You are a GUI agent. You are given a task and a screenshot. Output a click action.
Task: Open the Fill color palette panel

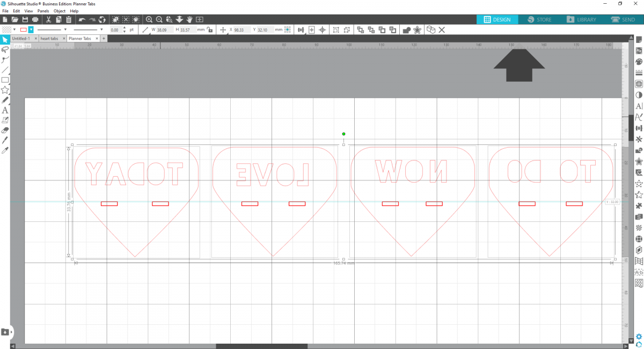click(x=639, y=62)
